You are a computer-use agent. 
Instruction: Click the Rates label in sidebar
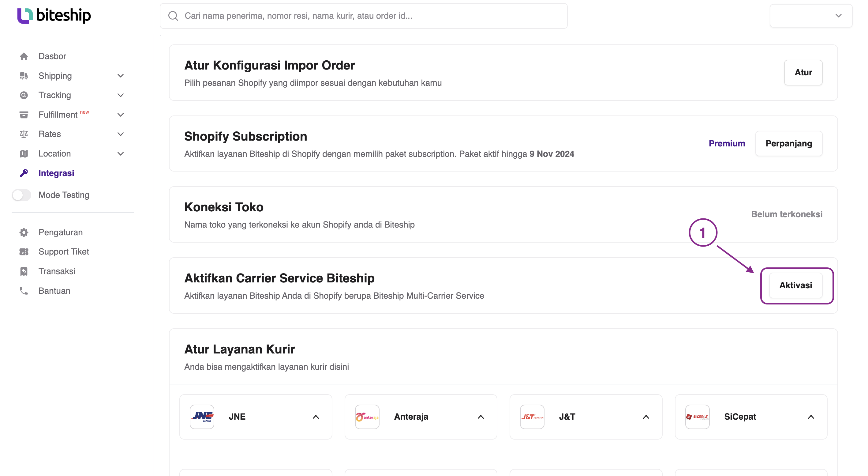pyautogui.click(x=50, y=134)
